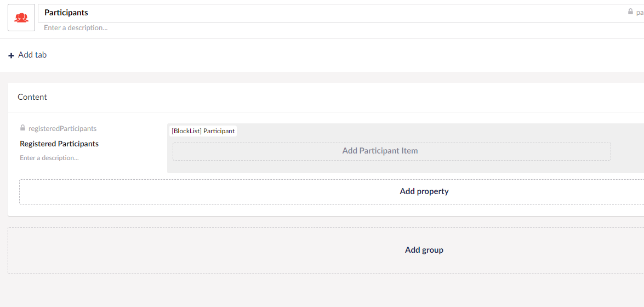The width and height of the screenshot is (644, 307).
Task: Click empty space in Content group header
Action: (x=328, y=97)
